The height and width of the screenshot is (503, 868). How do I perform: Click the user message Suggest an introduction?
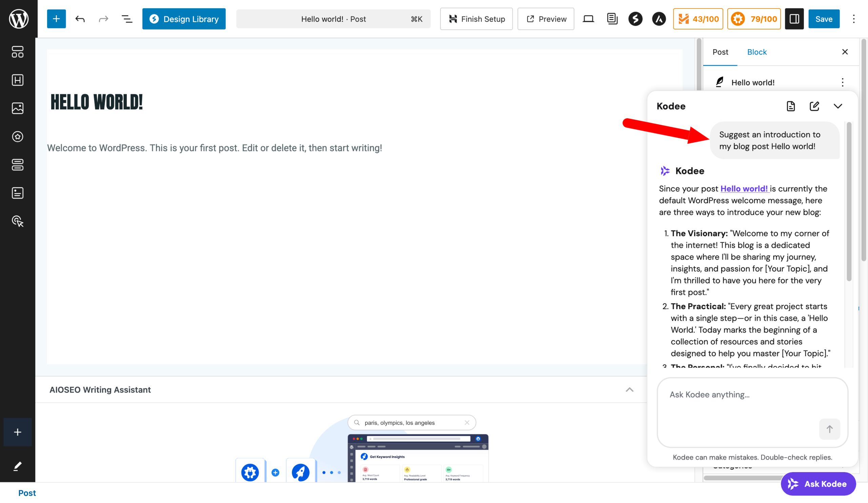775,140
